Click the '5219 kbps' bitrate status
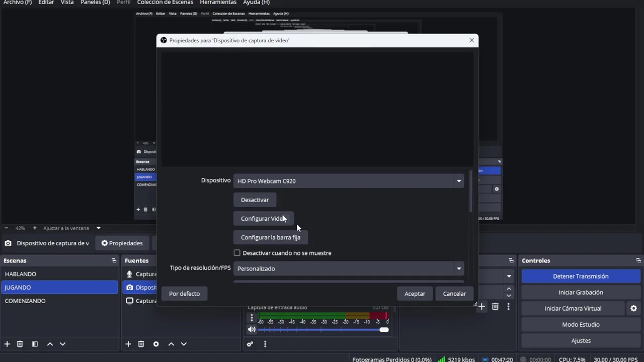Screen dimensions: 644x362 click(461, 359)
